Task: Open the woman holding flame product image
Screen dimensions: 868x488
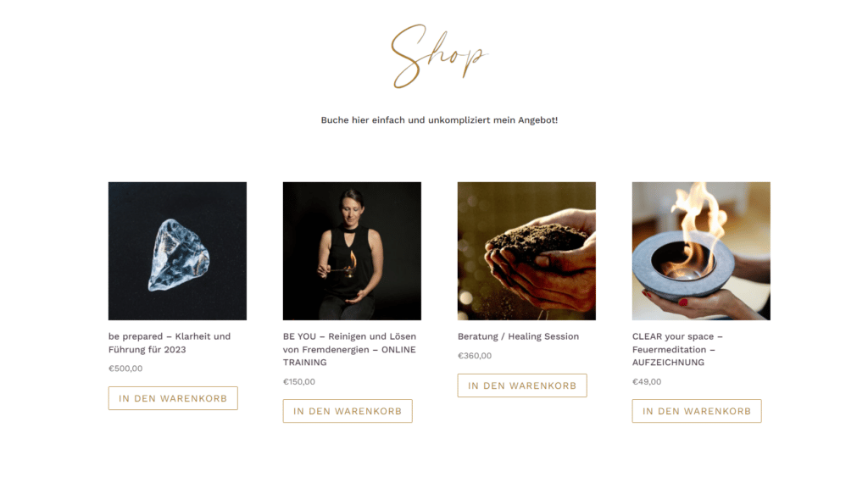Action: tap(352, 251)
